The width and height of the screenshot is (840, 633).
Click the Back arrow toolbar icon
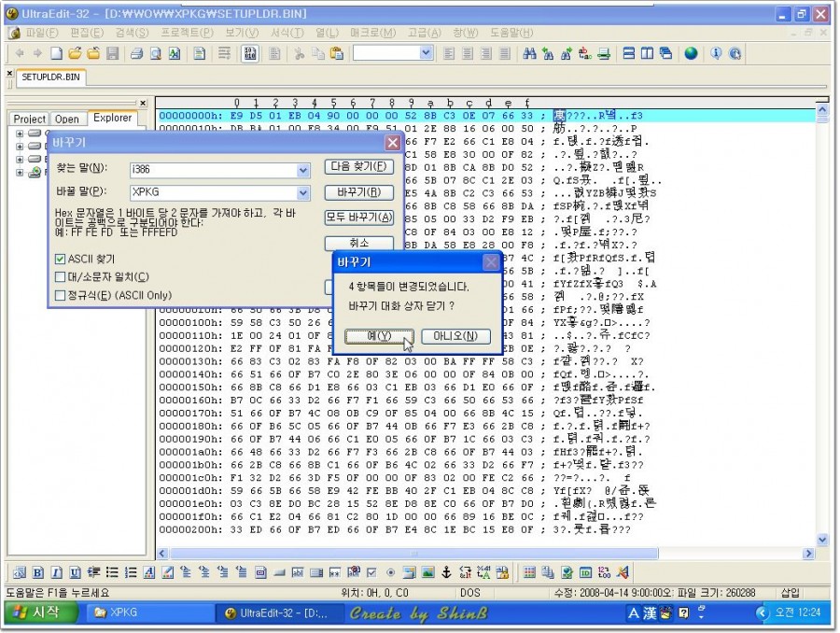click(21, 53)
